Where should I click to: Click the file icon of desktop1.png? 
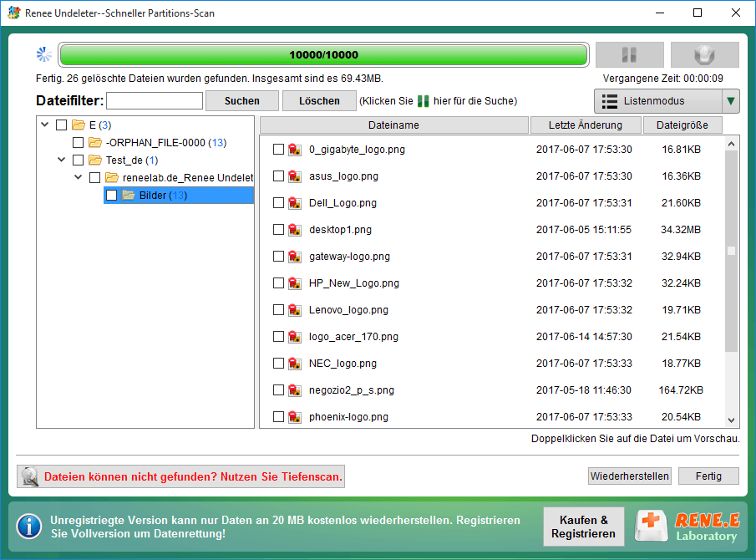click(295, 230)
